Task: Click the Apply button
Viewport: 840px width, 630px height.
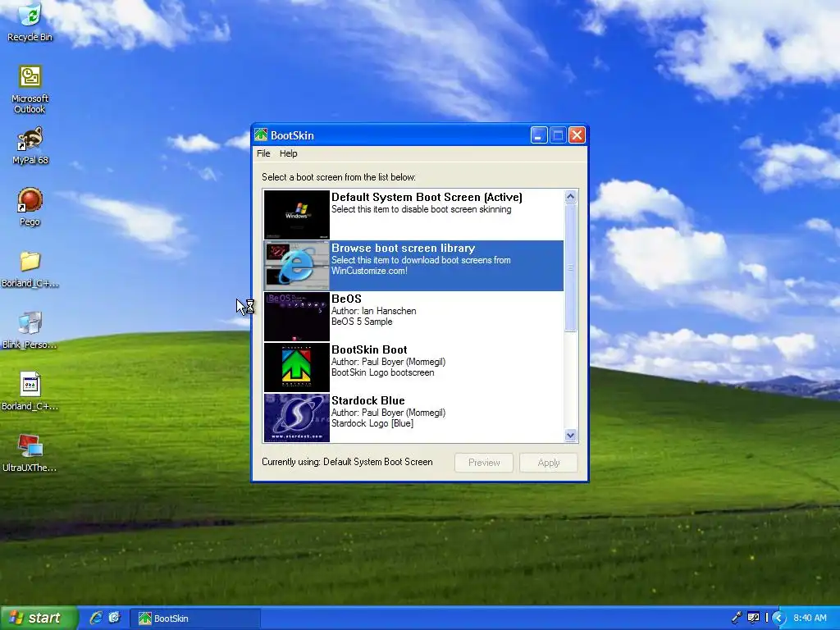Action: click(549, 463)
